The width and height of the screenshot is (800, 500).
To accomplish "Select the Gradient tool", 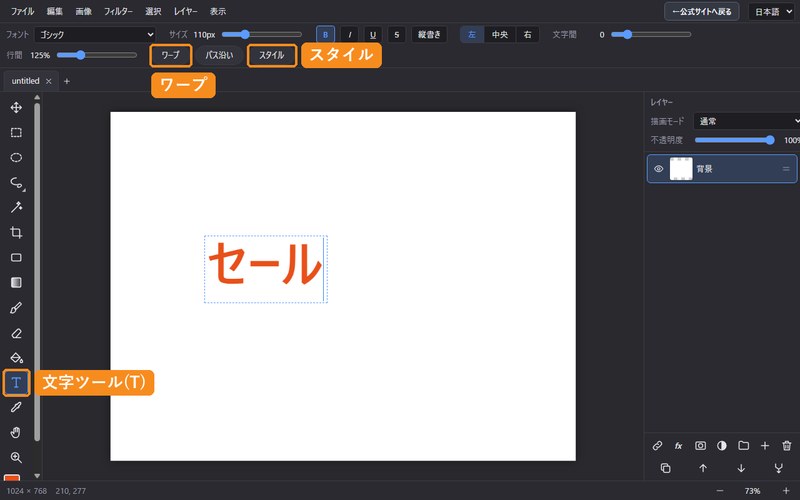I will coord(16,283).
